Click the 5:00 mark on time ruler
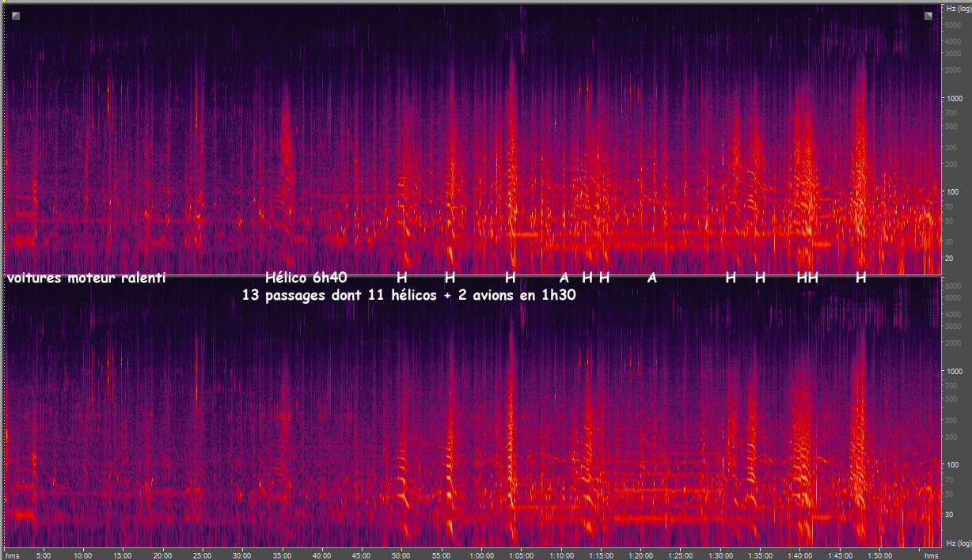The width and height of the screenshot is (972, 560). 44,554
